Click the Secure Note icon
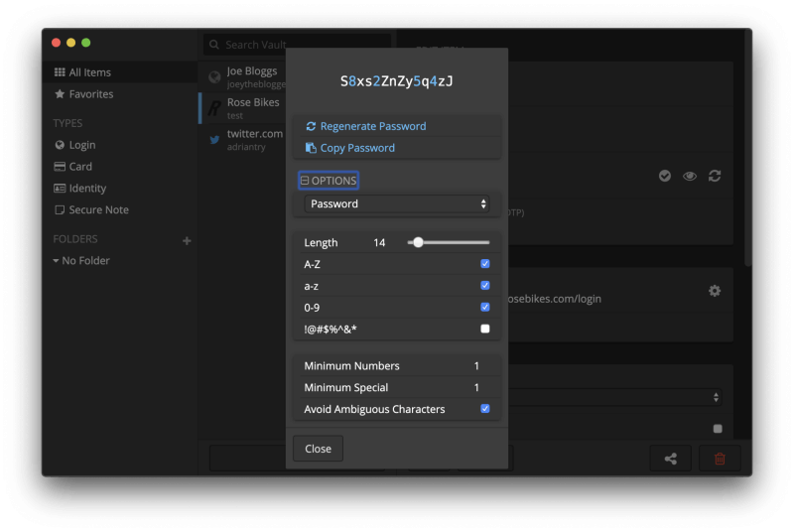 coord(60,210)
